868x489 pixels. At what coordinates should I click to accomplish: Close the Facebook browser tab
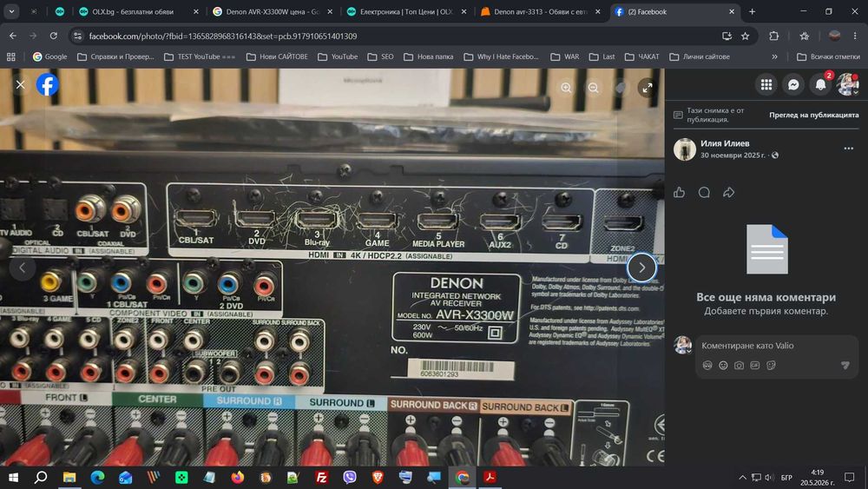(x=731, y=11)
